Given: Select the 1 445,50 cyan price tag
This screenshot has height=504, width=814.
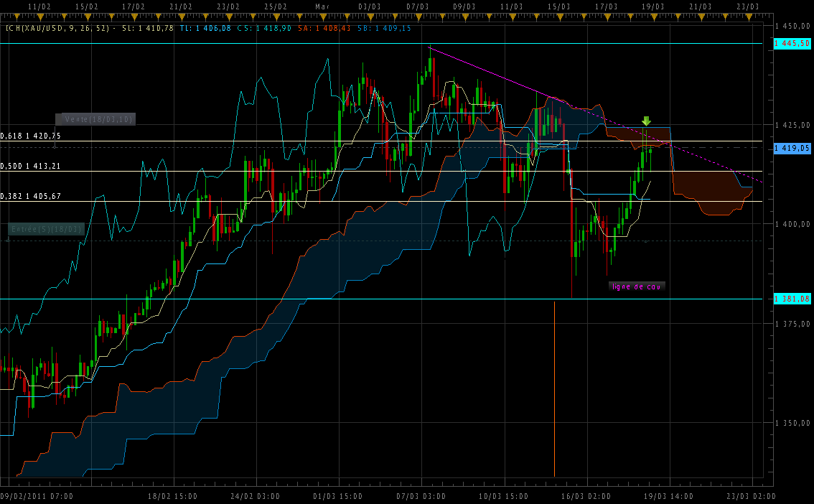Looking at the screenshot, I should tap(792, 44).
